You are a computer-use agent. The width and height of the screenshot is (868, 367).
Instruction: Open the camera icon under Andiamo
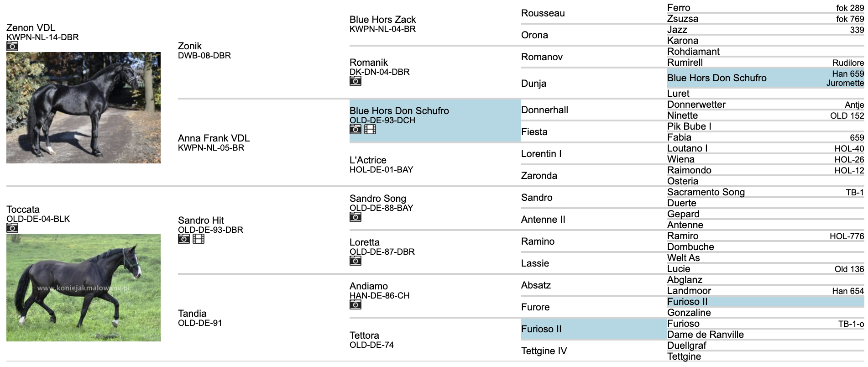point(356,304)
